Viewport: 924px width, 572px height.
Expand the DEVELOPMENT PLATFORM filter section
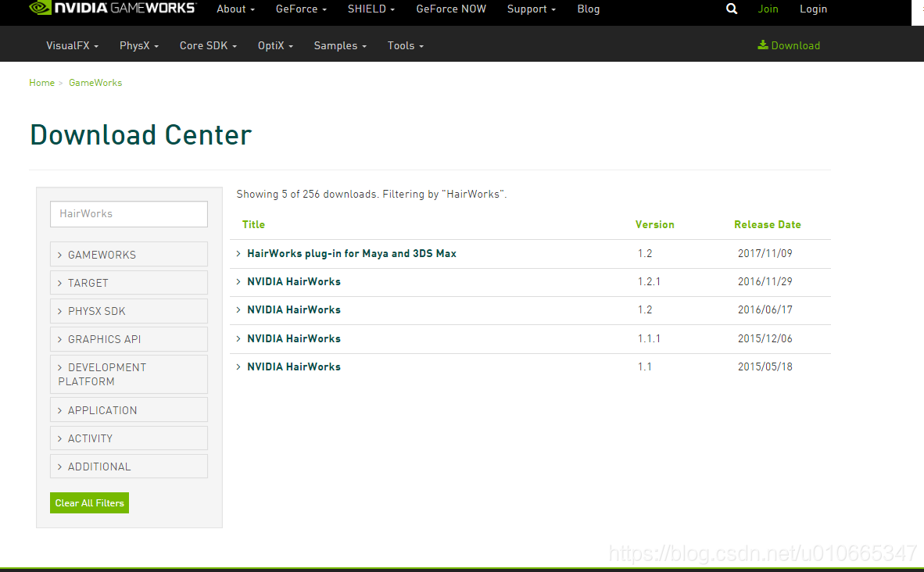(129, 374)
